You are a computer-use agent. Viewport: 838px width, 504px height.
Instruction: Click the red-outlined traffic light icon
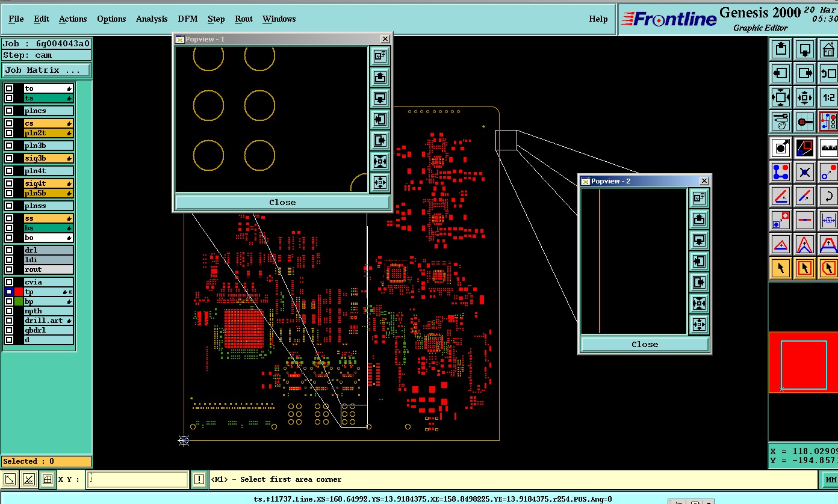pyautogui.click(x=829, y=121)
